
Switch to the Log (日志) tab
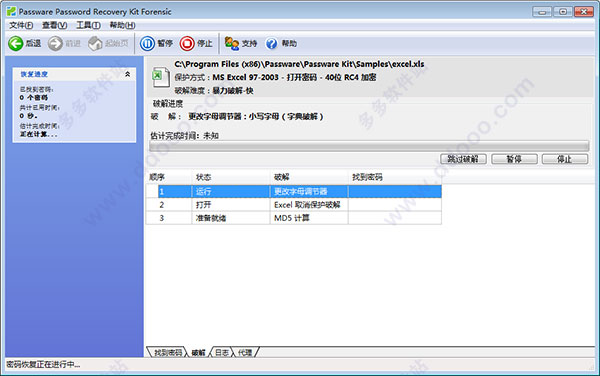pyautogui.click(x=222, y=352)
